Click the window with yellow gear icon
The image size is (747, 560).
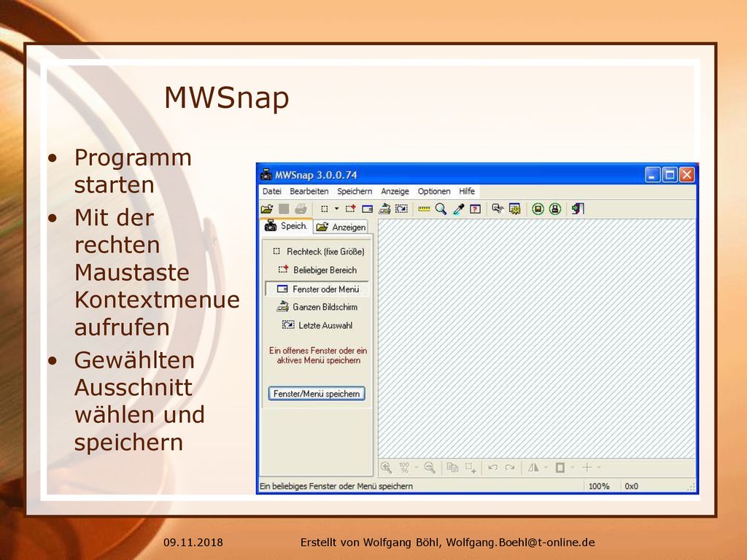pos(515,209)
